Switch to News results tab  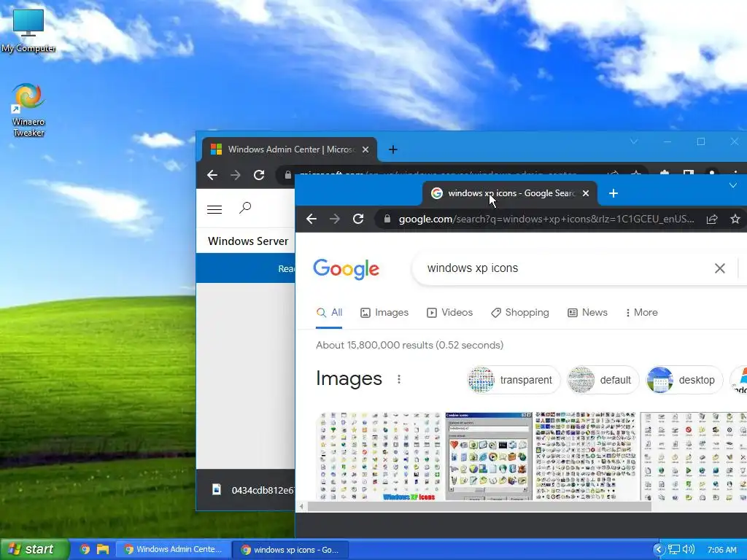[587, 313]
